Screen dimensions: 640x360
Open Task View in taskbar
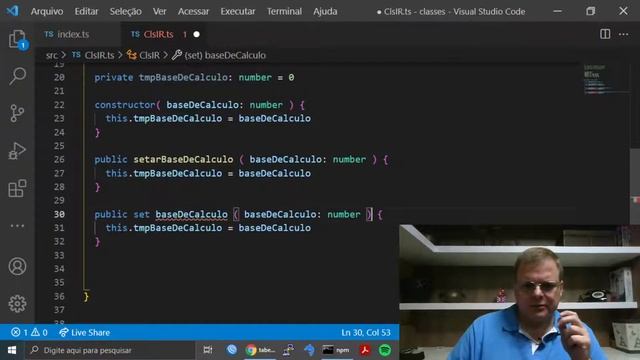208,350
